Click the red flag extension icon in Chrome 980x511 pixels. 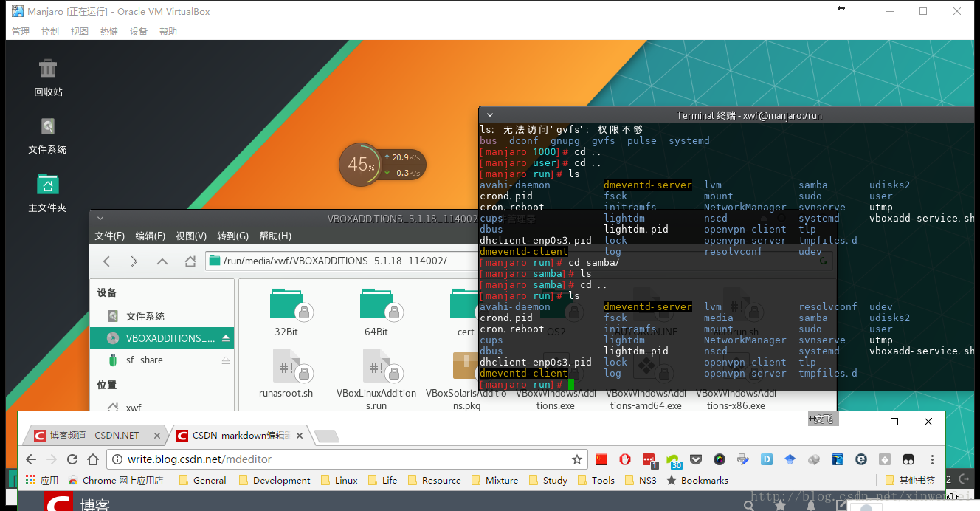pyautogui.click(x=601, y=459)
